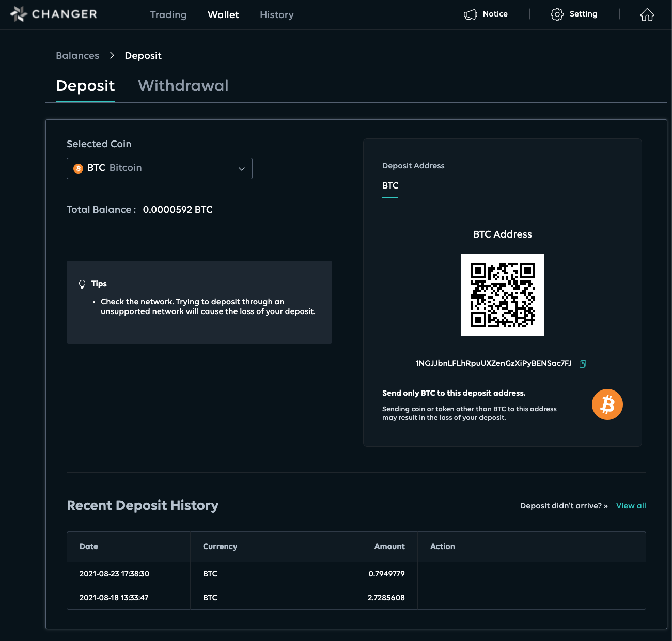Copy the BTC deposit address

pyautogui.click(x=583, y=364)
